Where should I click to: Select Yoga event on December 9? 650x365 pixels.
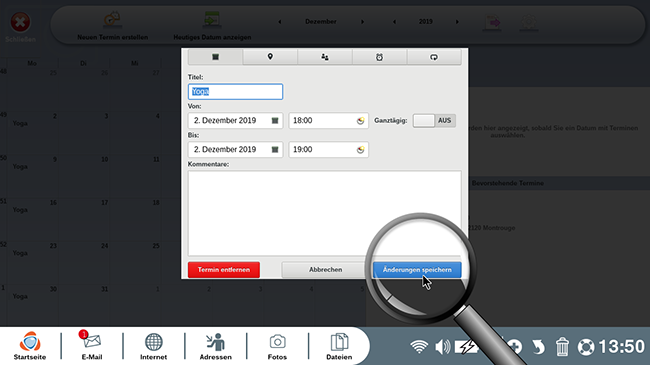pos(20,166)
